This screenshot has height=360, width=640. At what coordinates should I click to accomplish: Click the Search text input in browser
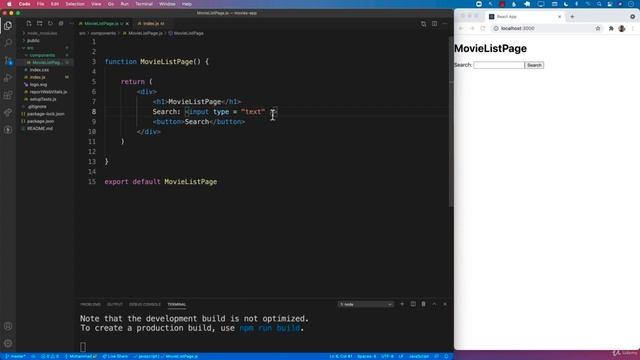click(499, 65)
